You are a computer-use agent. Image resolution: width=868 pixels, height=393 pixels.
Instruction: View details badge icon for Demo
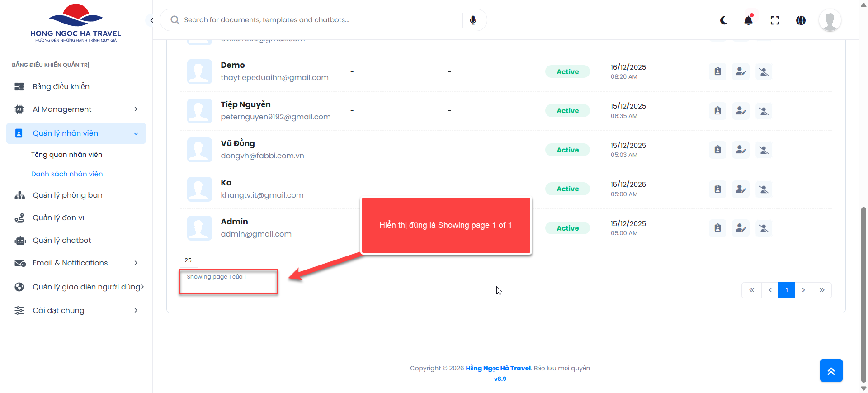[717, 71]
